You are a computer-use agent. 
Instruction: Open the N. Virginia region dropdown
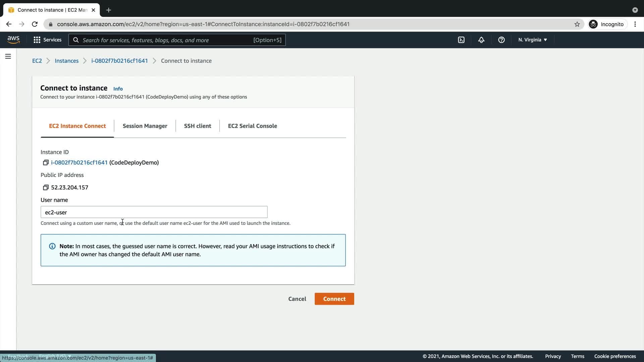(x=532, y=40)
